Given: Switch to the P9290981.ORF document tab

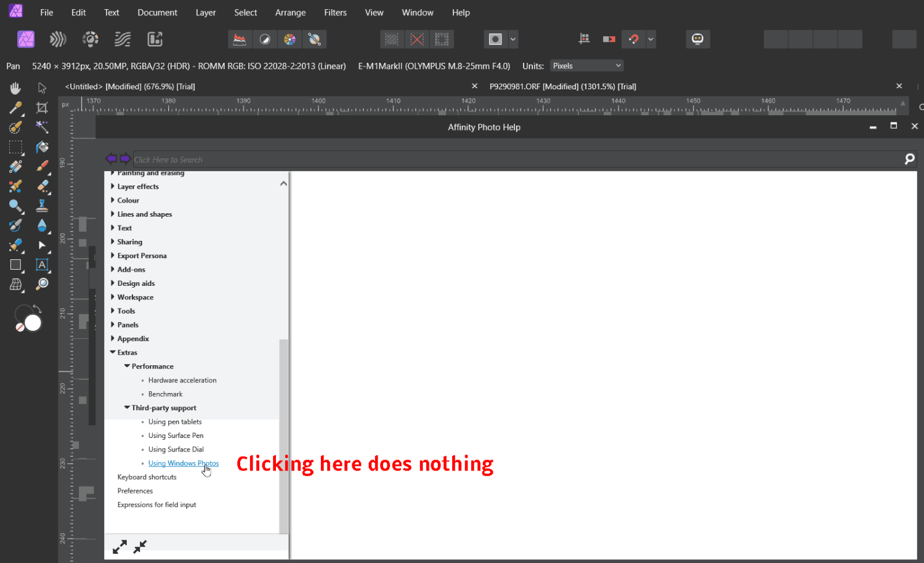Looking at the screenshot, I should coord(562,86).
